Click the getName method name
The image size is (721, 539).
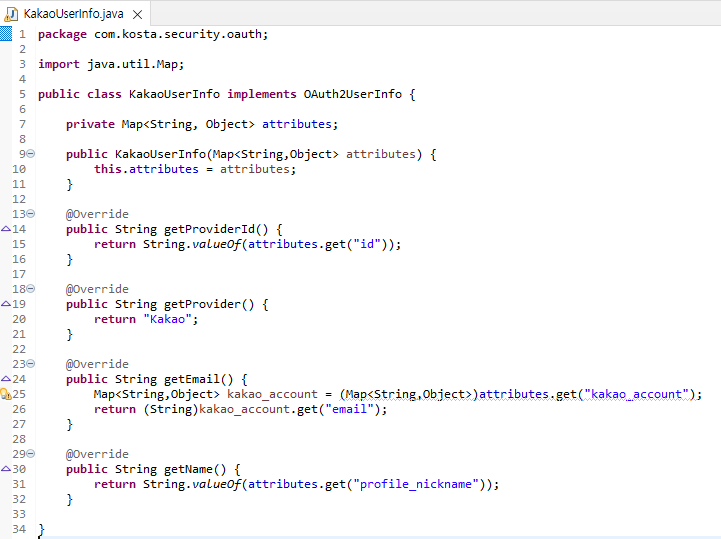tap(189, 469)
